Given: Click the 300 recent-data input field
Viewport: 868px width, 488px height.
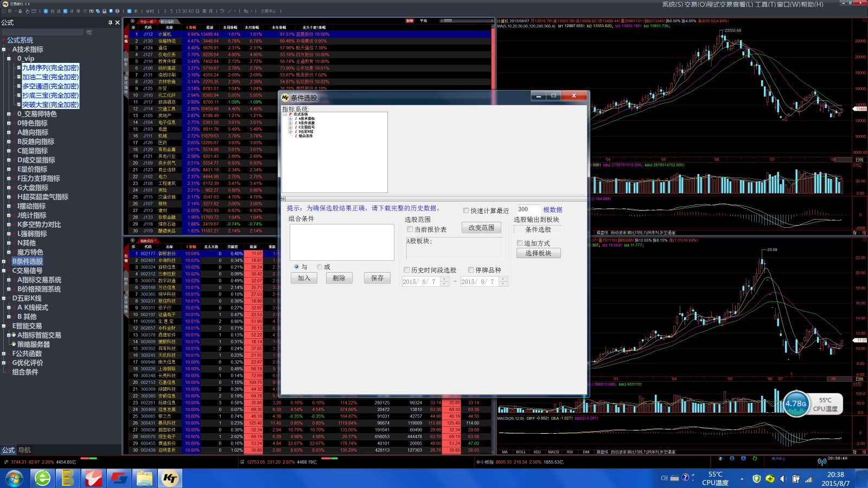Looking at the screenshot, I should click(528, 209).
